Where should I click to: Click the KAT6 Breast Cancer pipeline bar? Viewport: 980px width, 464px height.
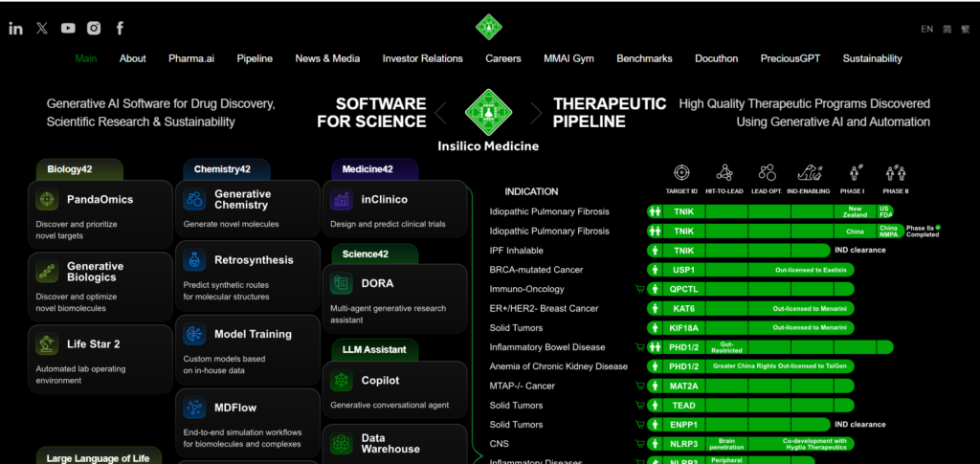pyautogui.click(x=750, y=308)
